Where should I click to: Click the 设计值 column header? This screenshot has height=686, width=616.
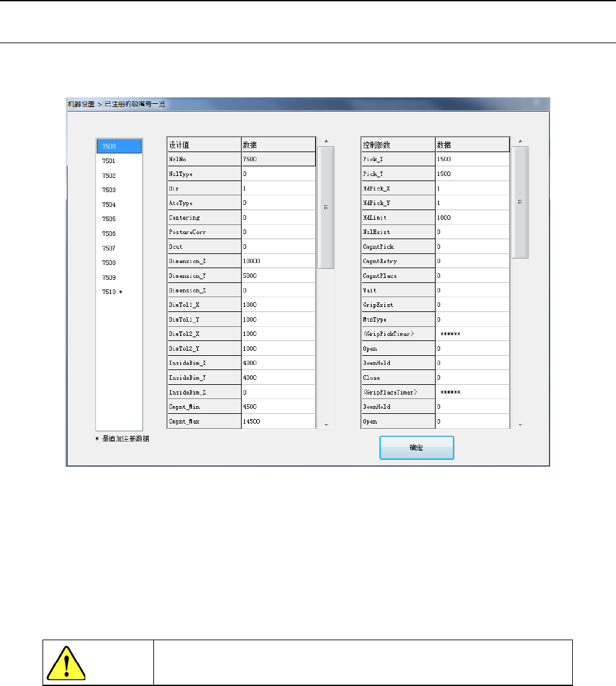click(x=204, y=144)
